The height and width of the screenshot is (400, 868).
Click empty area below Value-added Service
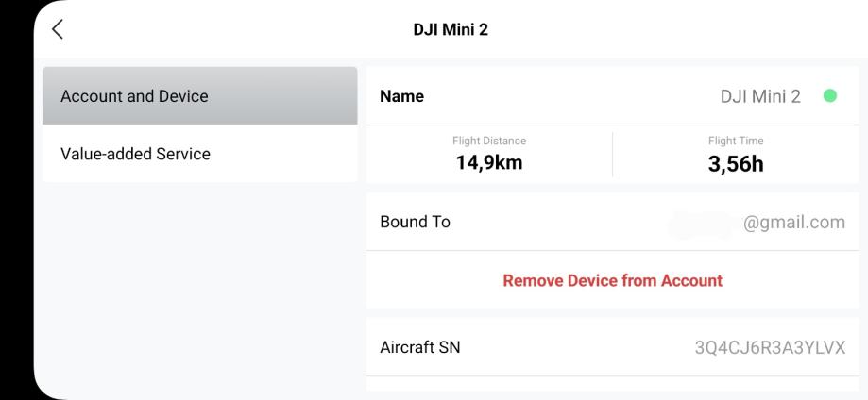(200, 283)
